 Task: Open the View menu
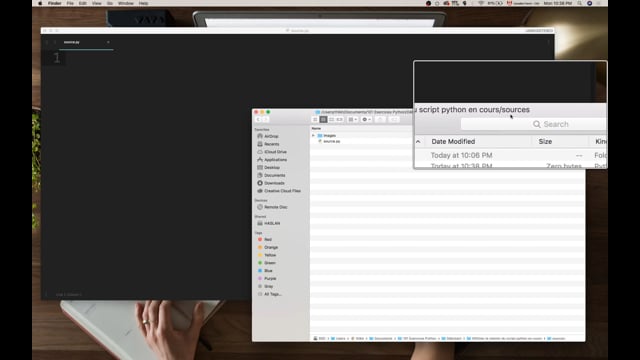97,3
